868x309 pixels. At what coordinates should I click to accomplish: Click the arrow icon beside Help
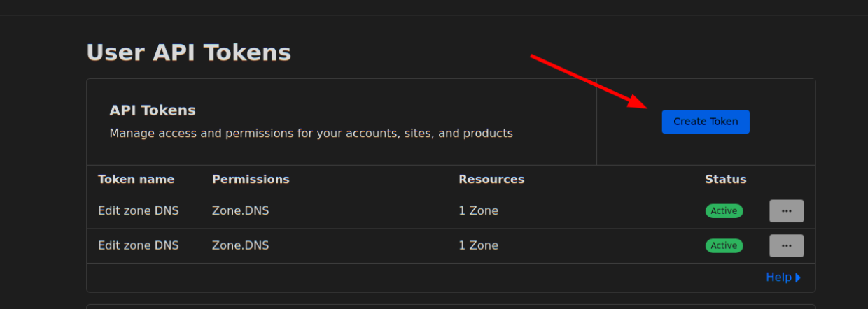(798, 278)
